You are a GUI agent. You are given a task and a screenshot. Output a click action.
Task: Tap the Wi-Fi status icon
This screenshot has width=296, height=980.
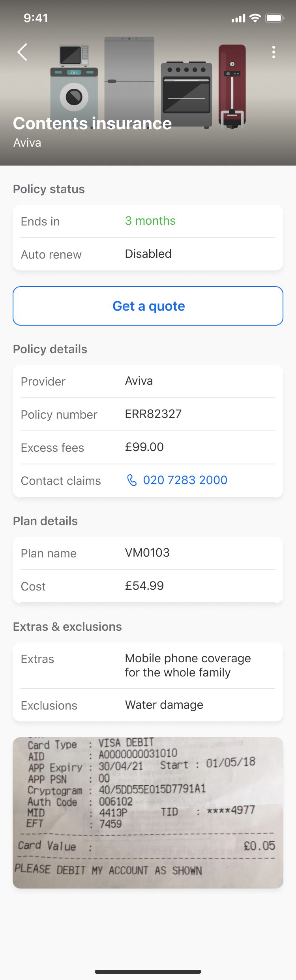[255, 18]
